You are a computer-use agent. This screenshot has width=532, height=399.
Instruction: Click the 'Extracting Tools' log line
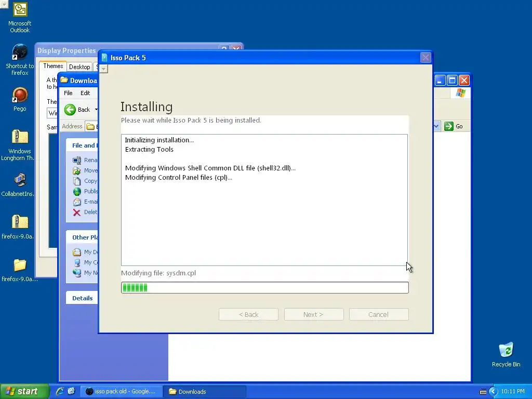[149, 149]
